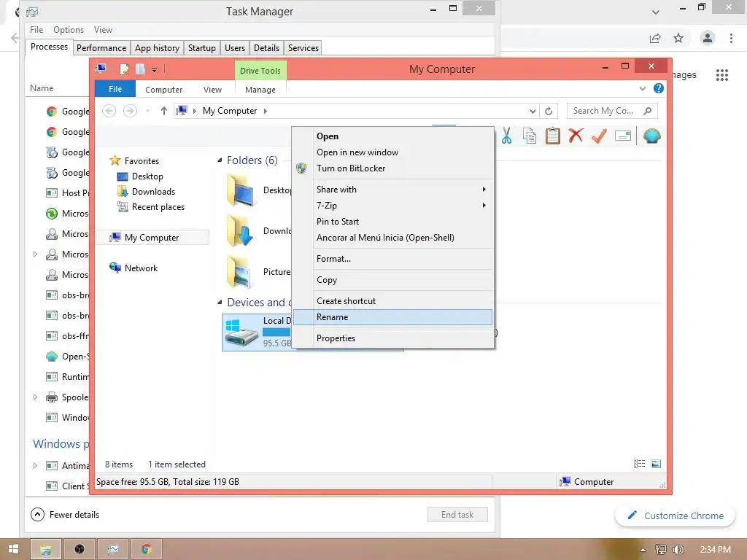Select Open in new window entry

tap(392, 152)
